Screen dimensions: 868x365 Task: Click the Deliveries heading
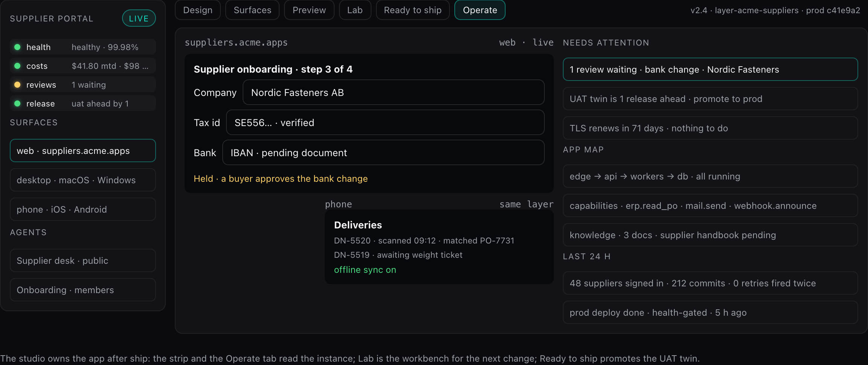click(x=358, y=225)
